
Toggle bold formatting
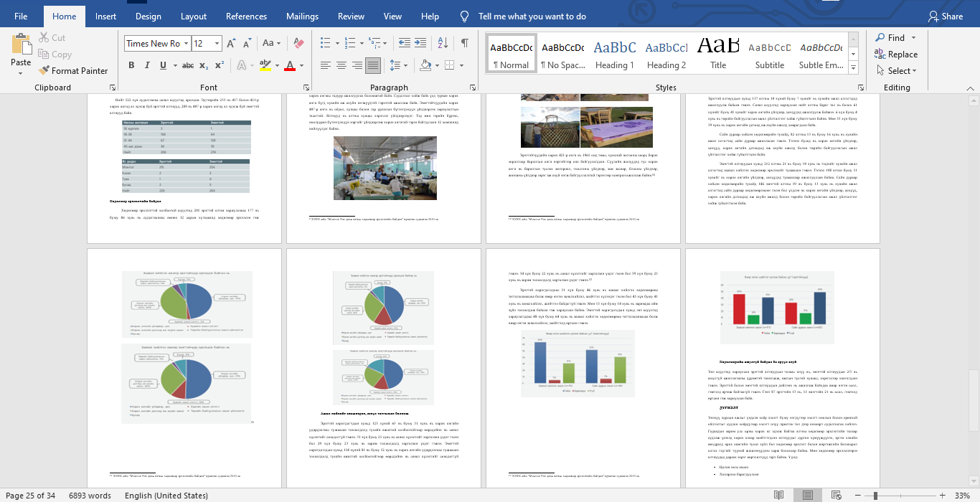[x=131, y=65]
